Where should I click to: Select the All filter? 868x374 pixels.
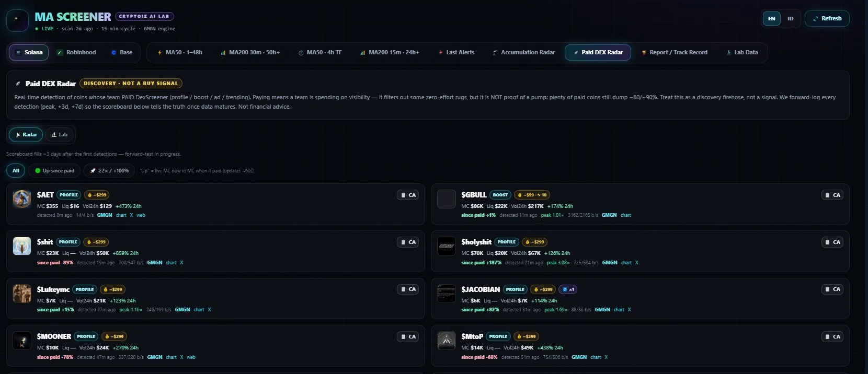click(16, 171)
